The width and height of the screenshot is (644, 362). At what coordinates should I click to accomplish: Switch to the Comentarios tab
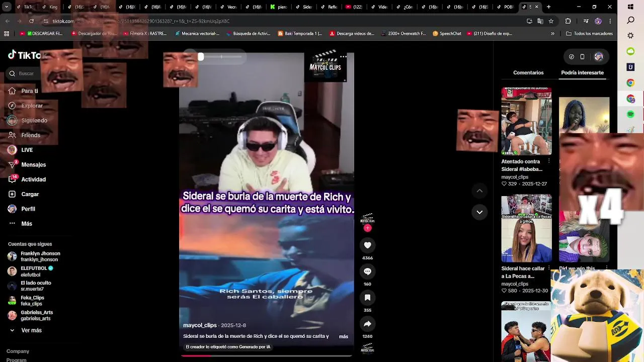pyautogui.click(x=528, y=72)
